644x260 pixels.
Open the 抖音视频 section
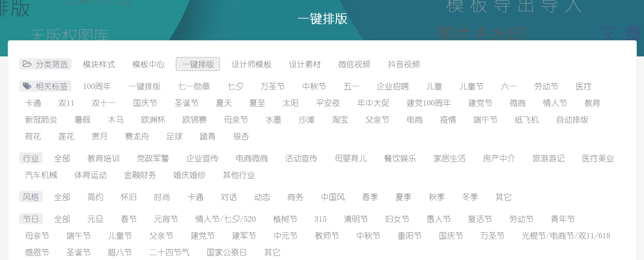pos(403,64)
